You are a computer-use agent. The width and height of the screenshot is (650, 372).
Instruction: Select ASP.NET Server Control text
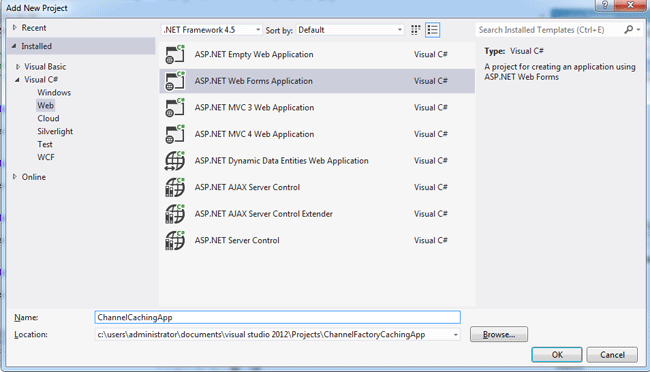(x=237, y=240)
